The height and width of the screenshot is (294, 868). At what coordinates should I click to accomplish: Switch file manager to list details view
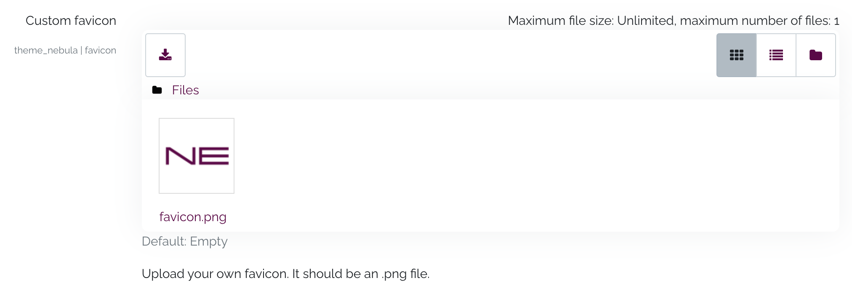click(776, 55)
